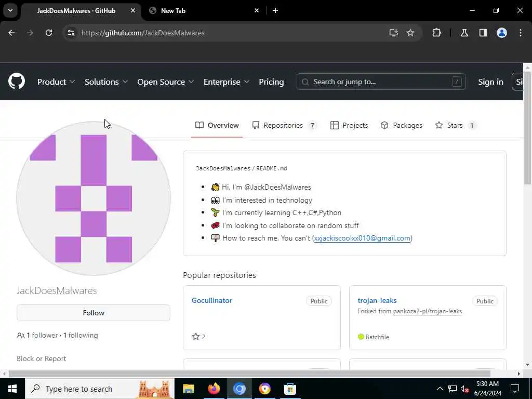Screen dimensions: 532x399
Task: Click Sign in link
Action: pyautogui.click(x=490, y=82)
